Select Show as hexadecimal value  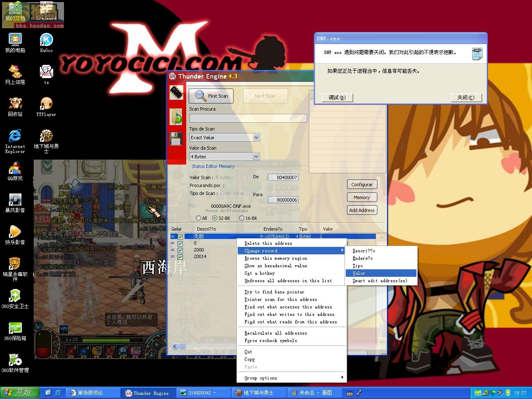tap(292, 266)
